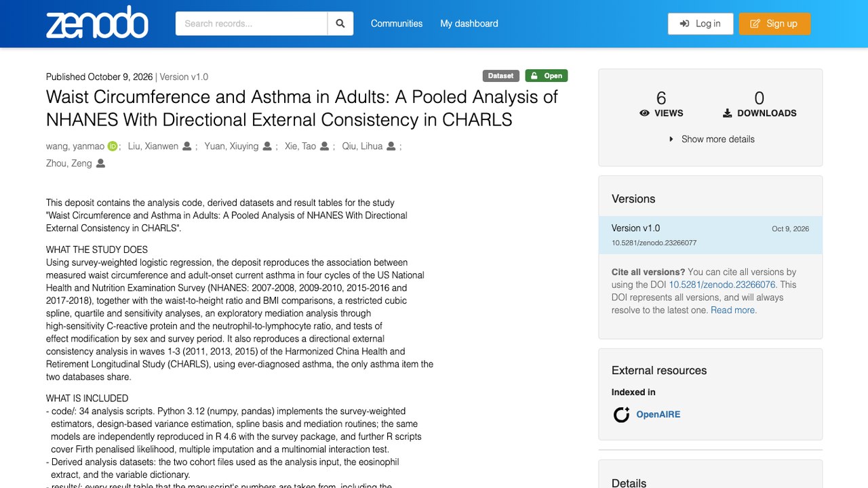Click the OpenAIRE logo icon
The image size is (868, 488).
pos(621,414)
